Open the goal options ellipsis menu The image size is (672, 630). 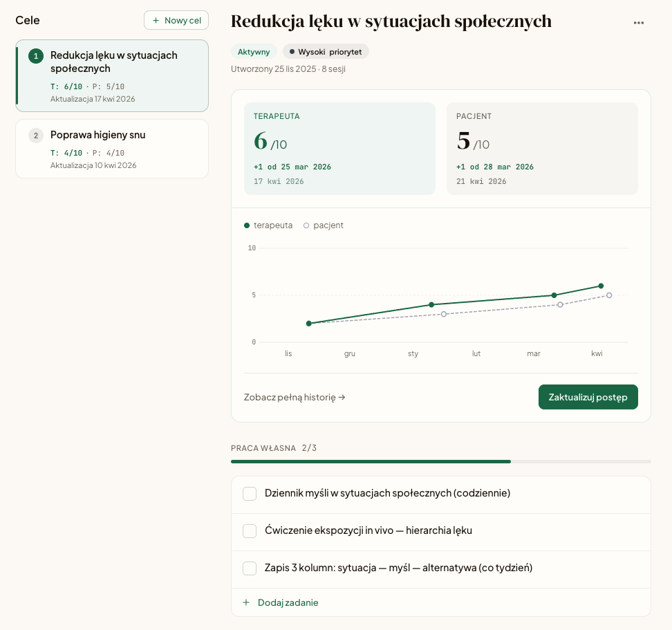click(x=638, y=21)
